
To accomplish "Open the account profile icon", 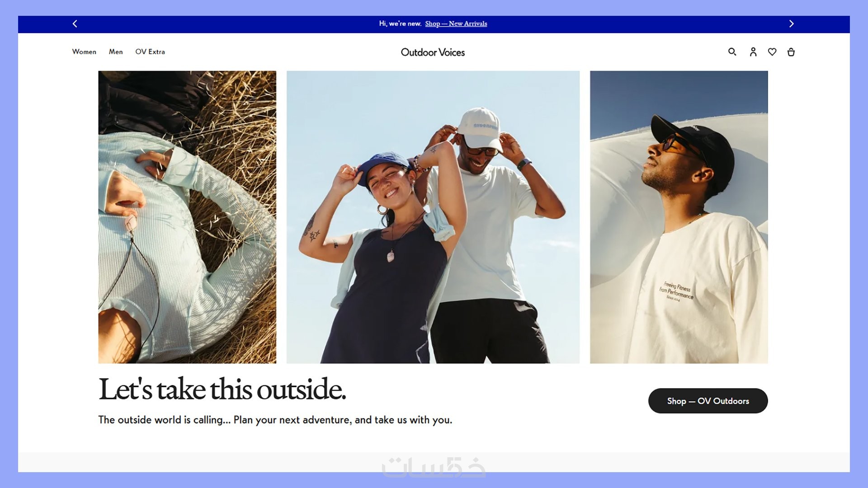I will 753,52.
